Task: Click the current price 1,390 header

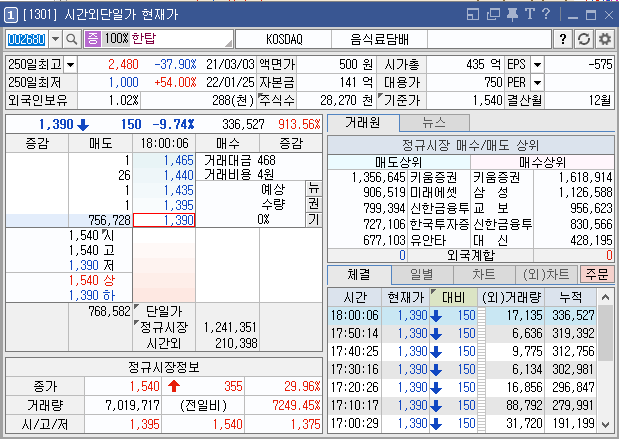Action: pyautogui.click(x=56, y=124)
